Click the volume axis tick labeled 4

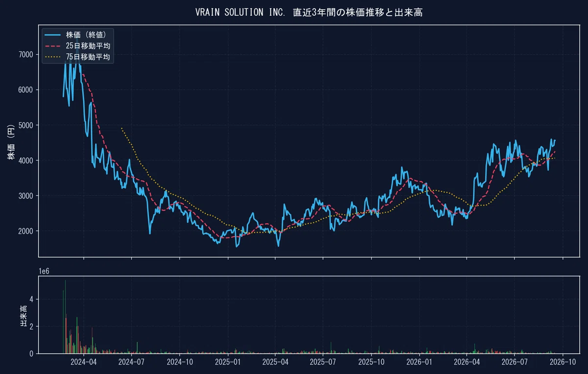(x=31, y=299)
